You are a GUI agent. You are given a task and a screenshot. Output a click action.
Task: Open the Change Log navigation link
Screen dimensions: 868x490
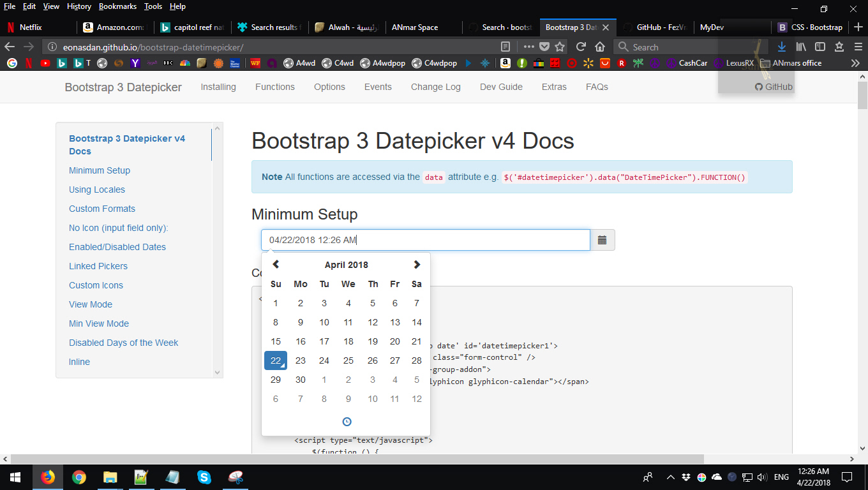coord(435,86)
